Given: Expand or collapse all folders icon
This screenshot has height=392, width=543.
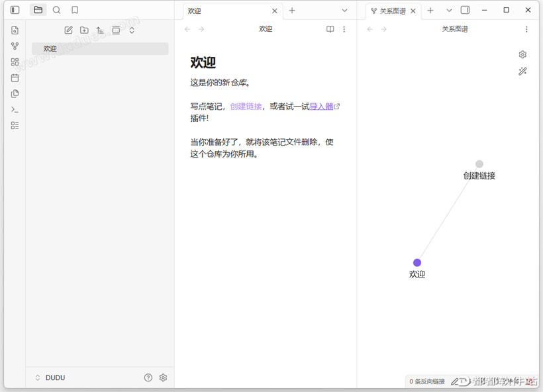Looking at the screenshot, I should coord(132,30).
